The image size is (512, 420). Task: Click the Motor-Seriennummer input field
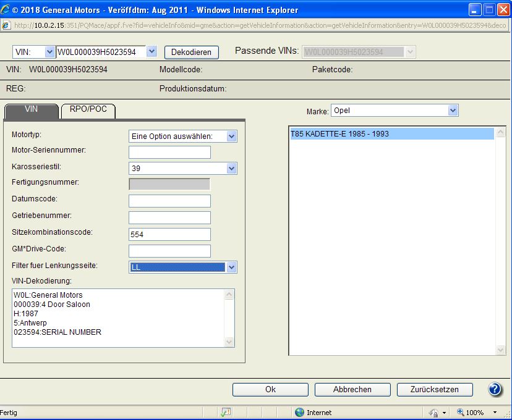[x=169, y=152]
